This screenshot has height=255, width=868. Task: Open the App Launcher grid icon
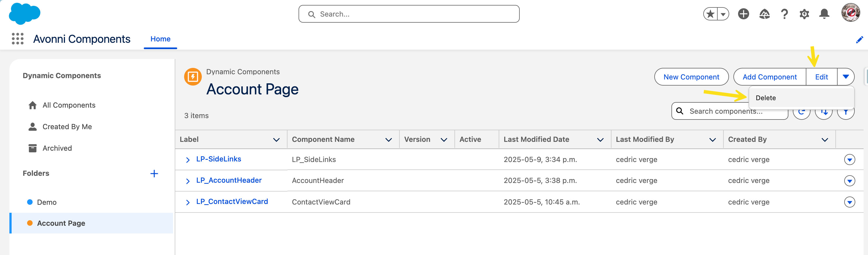point(17,39)
